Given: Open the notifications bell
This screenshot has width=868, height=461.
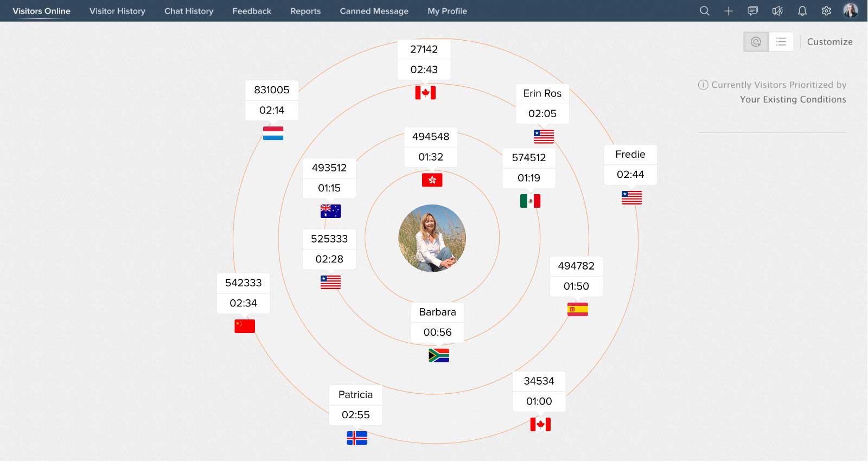Looking at the screenshot, I should click(802, 11).
